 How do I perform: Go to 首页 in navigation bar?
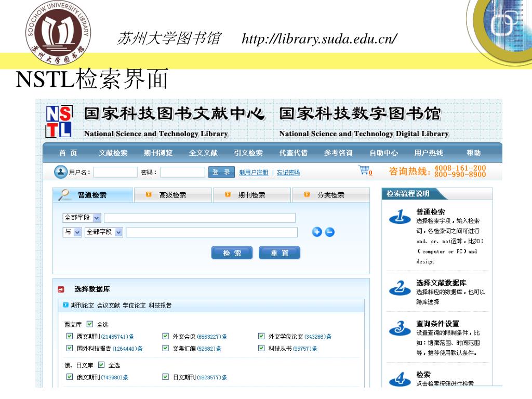pyautogui.click(x=68, y=153)
